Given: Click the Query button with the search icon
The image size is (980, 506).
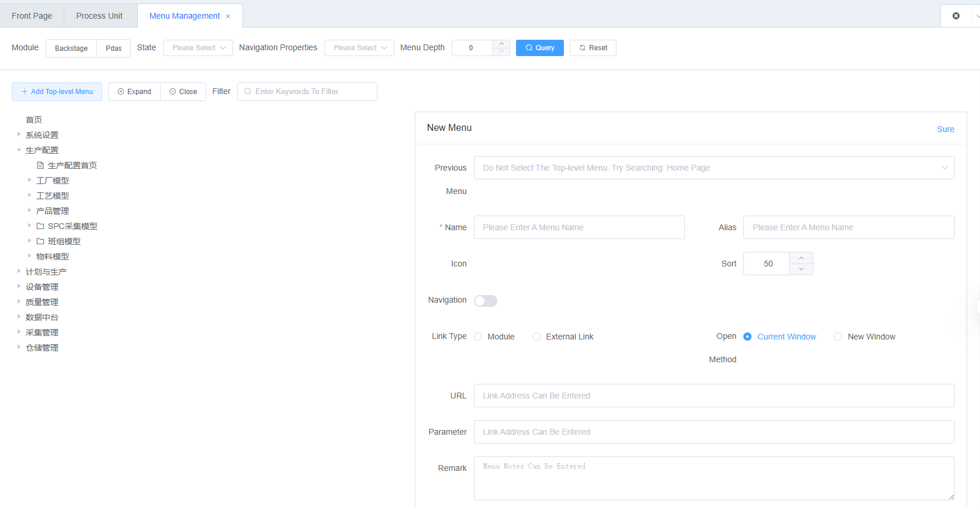Looking at the screenshot, I should pyautogui.click(x=539, y=48).
